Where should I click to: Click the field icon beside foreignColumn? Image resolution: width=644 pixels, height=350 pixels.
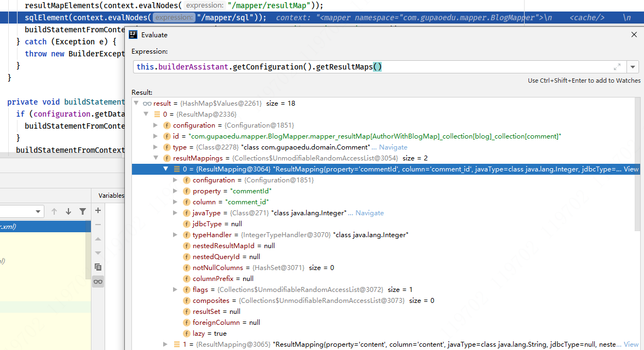pyautogui.click(x=186, y=323)
